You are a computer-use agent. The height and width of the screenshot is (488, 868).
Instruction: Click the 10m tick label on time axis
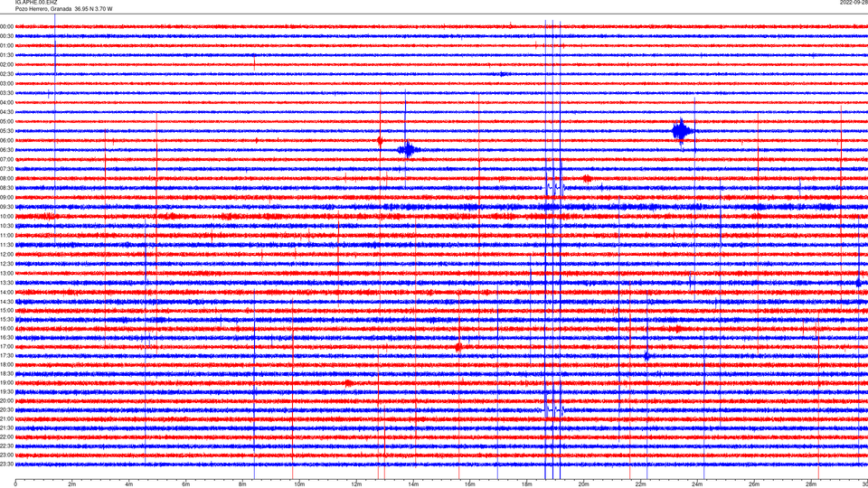[299, 484]
